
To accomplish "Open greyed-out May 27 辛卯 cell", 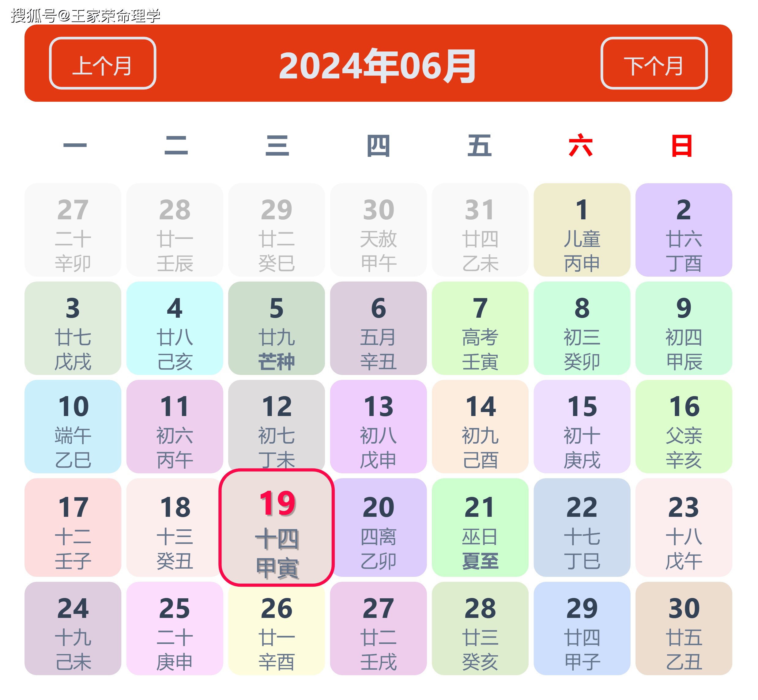I will pos(73,230).
